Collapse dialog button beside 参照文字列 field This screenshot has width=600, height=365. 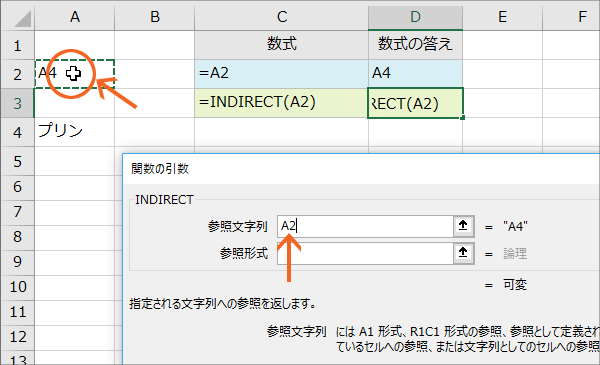click(463, 226)
